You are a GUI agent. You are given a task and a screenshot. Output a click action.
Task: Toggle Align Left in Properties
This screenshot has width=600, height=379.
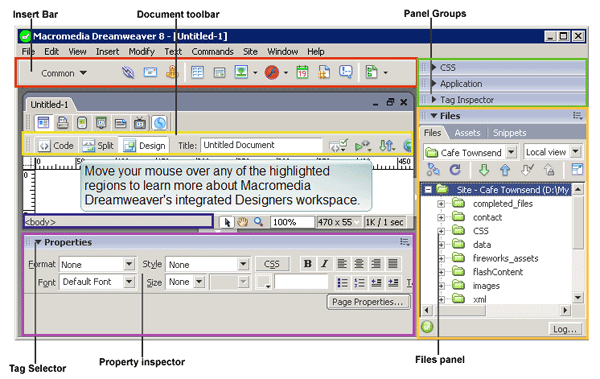tap(342, 264)
